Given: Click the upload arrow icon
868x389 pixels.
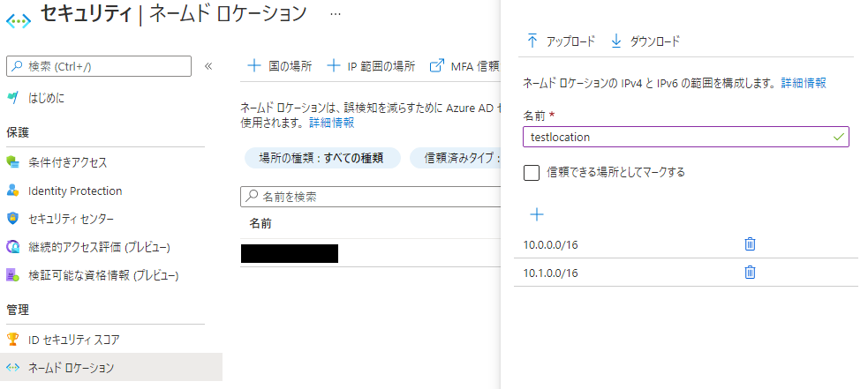Looking at the screenshot, I should [532, 41].
